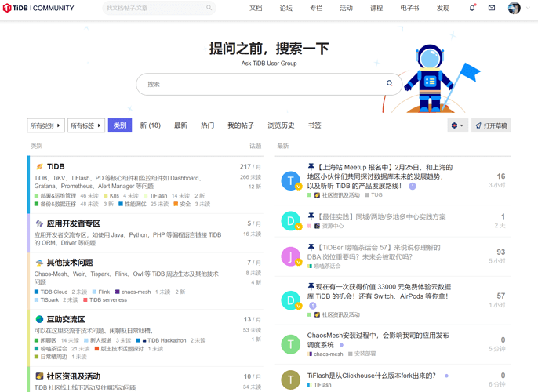Open the 最佳实践 同城/两地/多地多中心 topic
The image size is (538, 392).
point(381,216)
